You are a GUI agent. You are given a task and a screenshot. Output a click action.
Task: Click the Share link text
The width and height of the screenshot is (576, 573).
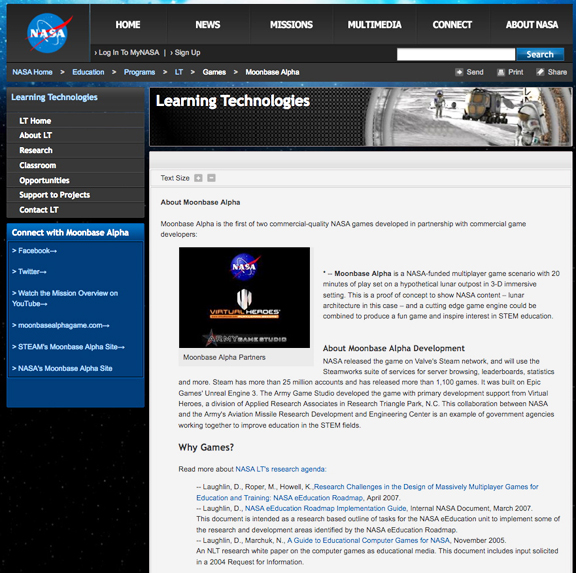[x=557, y=72]
